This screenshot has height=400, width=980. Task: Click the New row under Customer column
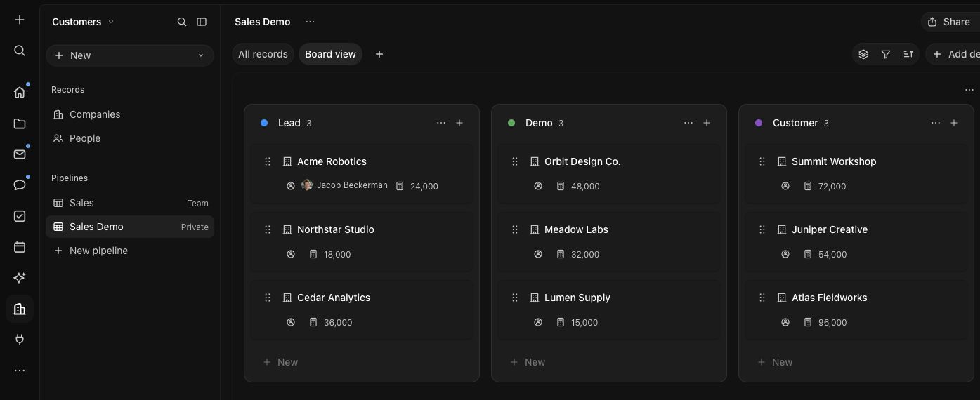tap(856, 362)
